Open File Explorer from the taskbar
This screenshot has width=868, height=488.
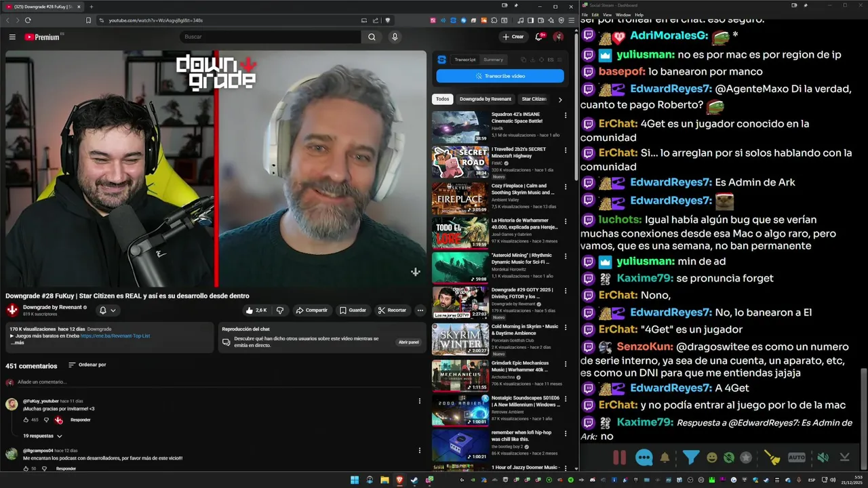click(x=384, y=480)
